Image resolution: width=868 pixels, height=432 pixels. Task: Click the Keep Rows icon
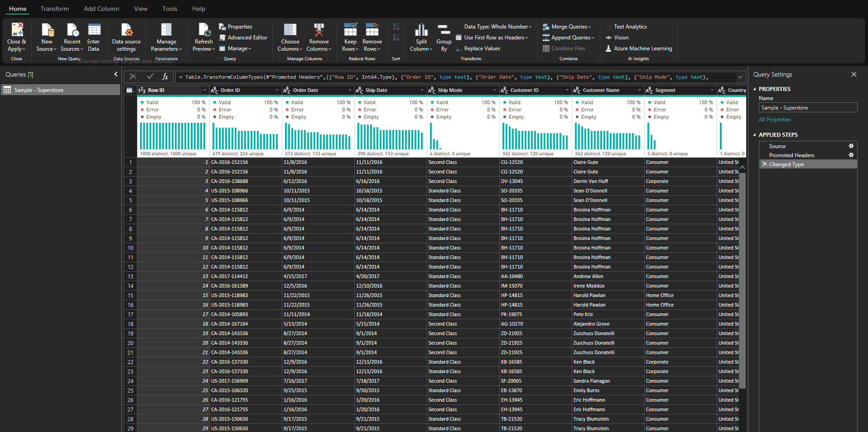(350, 30)
